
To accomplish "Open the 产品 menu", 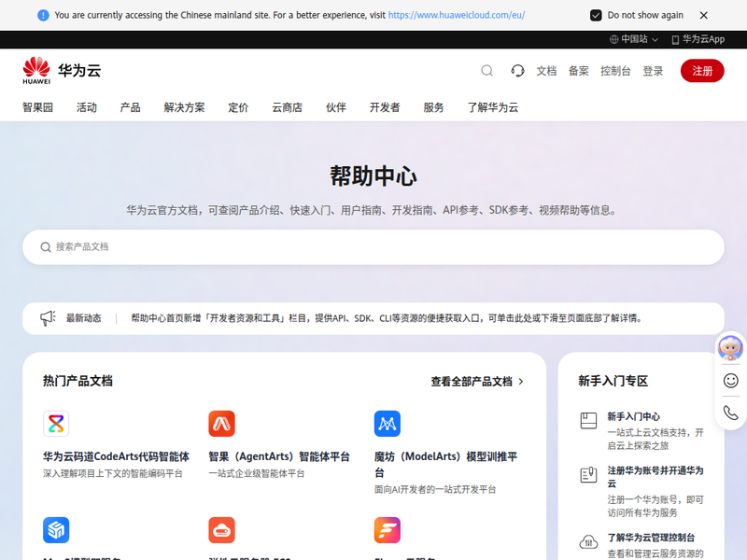I will (130, 107).
